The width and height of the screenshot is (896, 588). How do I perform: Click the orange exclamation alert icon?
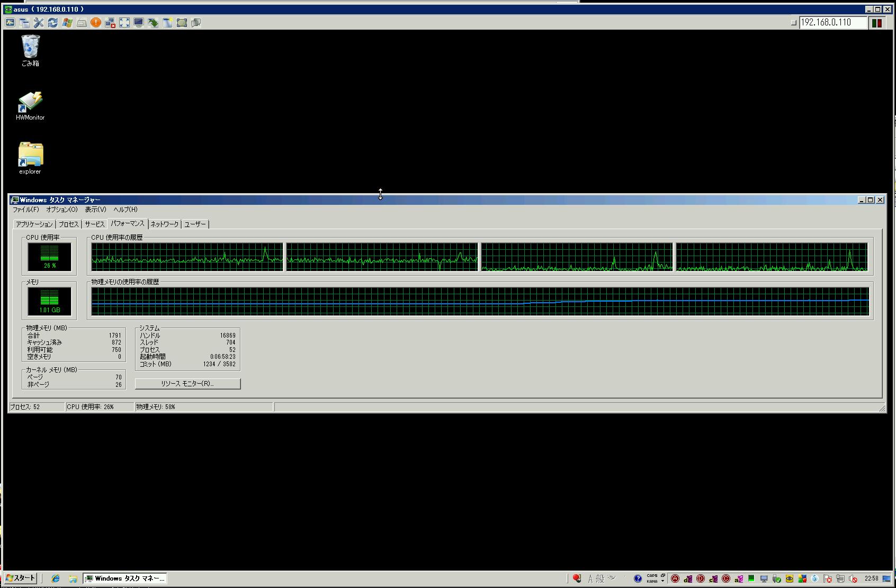point(96,22)
